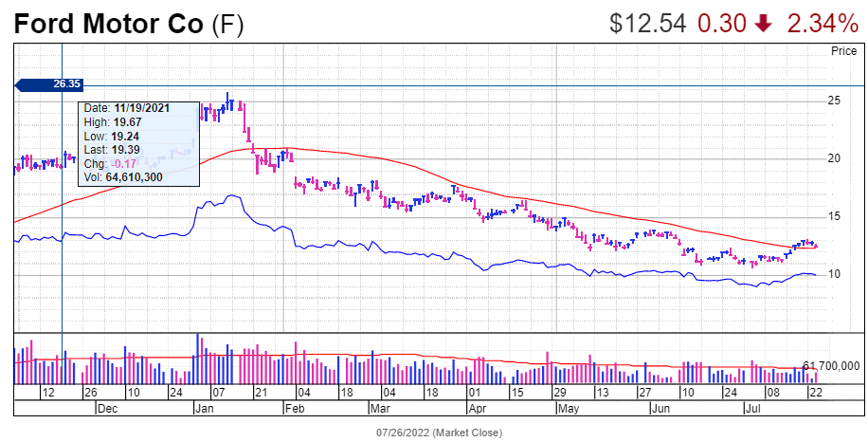The height and width of the screenshot is (442, 868).
Task: Click the 26.35 blue price marker
Action: 48,84
